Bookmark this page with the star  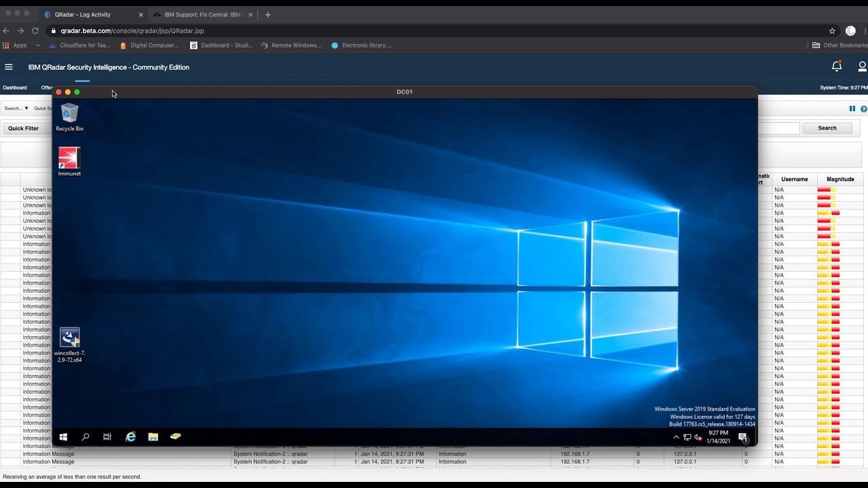point(832,30)
